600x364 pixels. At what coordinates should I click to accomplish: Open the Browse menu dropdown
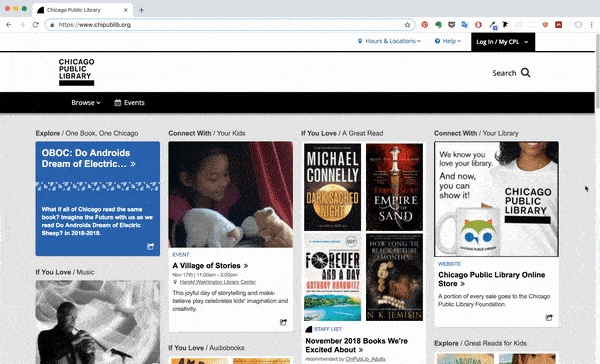(86, 103)
